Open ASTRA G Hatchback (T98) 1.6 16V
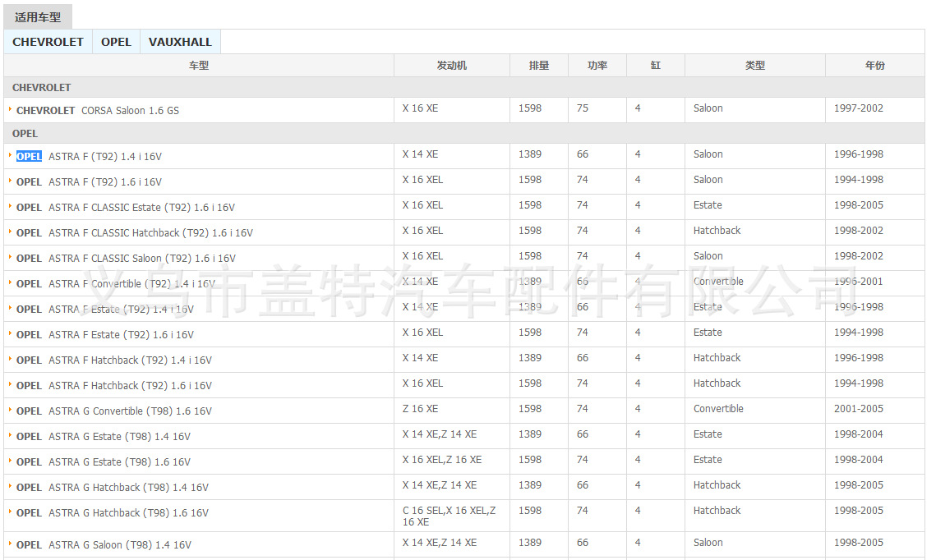This screenshot has width=936, height=560. (128, 513)
